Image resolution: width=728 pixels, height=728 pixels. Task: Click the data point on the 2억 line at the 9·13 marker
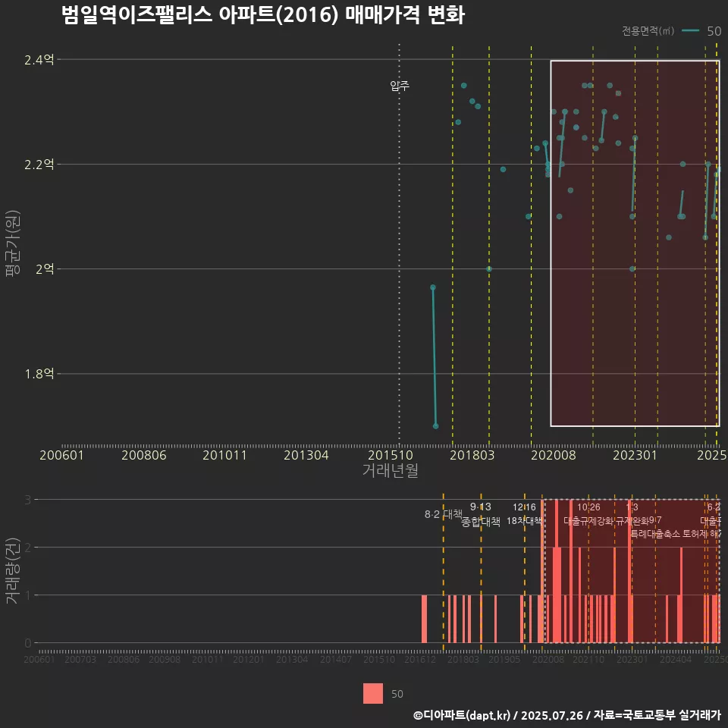(x=489, y=268)
